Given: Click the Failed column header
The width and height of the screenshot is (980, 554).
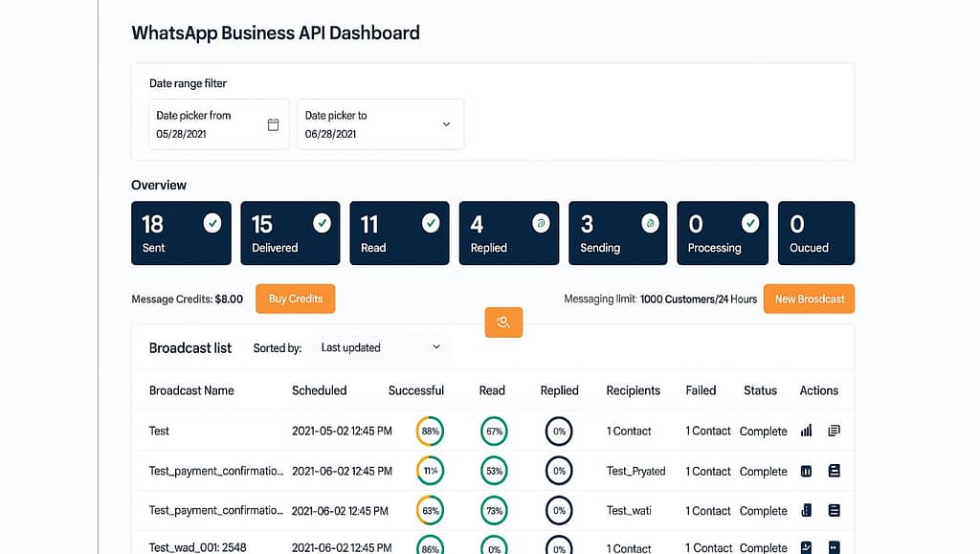Looking at the screenshot, I should coord(701,390).
